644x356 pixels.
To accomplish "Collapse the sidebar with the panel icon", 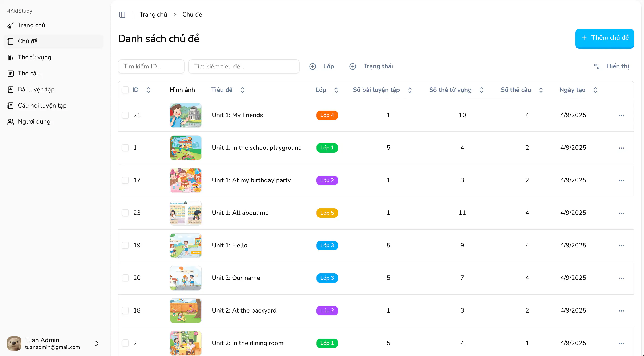I will pyautogui.click(x=122, y=14).
